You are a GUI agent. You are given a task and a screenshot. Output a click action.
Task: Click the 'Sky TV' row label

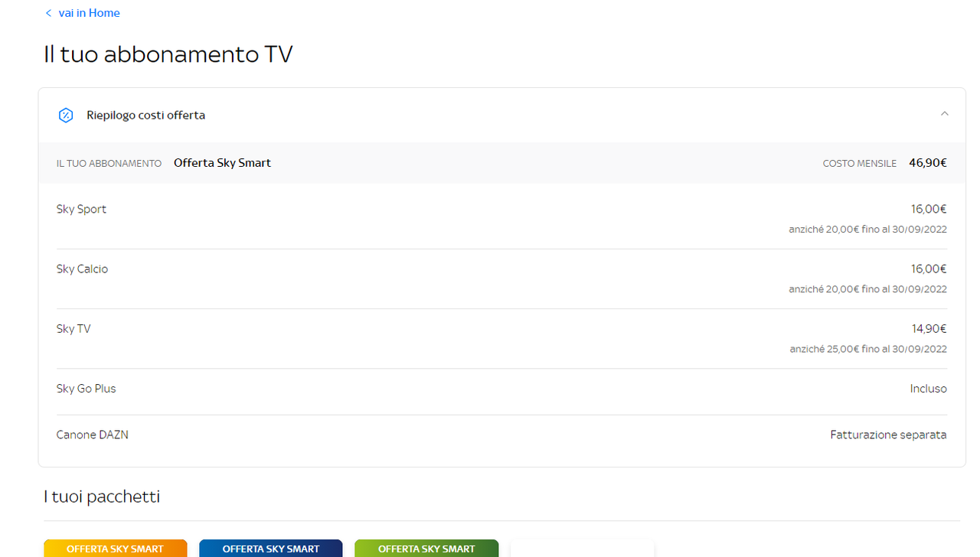(x=73, y=328)
